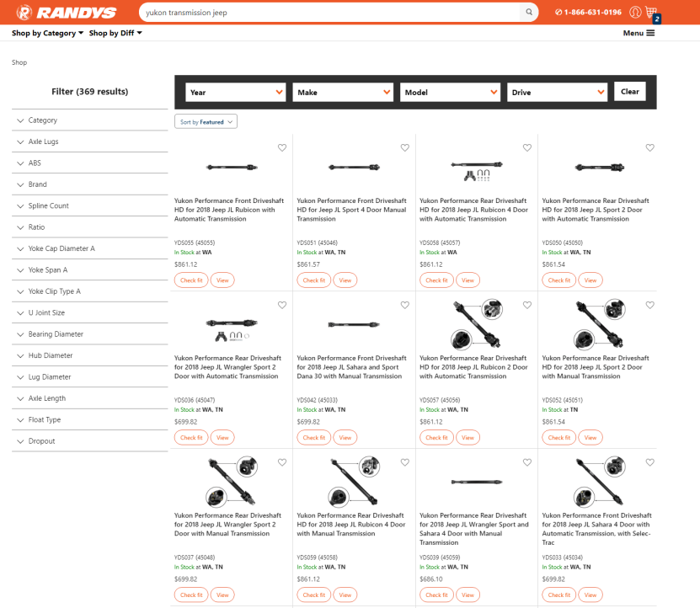The image size is (700, 608).
Task: Favorite the YDS057 driveshaft heart icon
Action: pos(527,306)
